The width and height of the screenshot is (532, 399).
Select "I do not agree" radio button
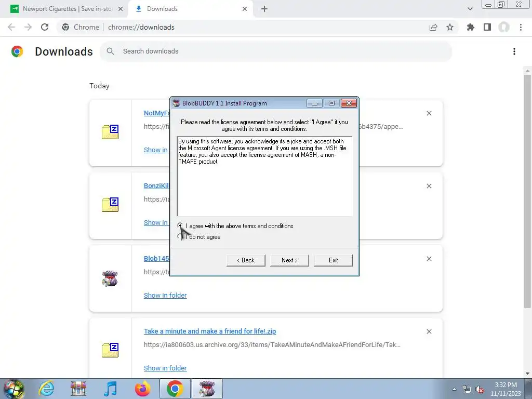point(180,236)
